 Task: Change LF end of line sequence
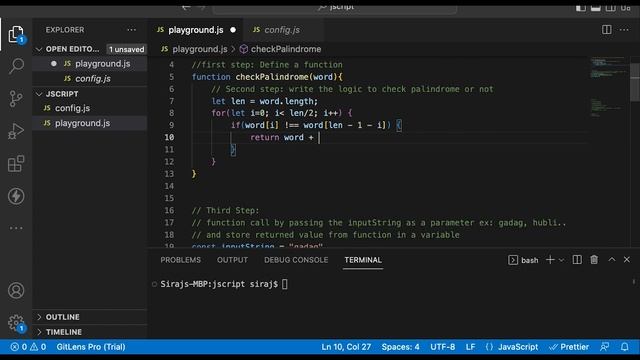pos(470,347)
